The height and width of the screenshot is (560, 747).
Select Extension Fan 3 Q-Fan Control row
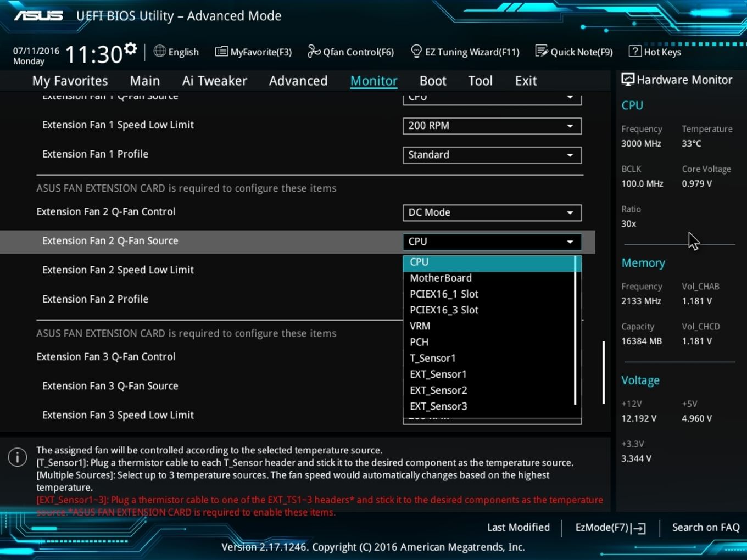pyautogui.click(x=201, y=357)
